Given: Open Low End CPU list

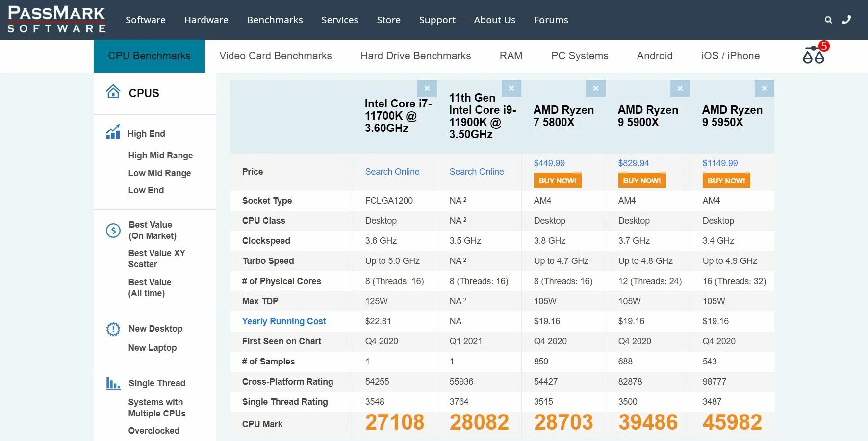Looking at the screenshot, I should 146,190.
